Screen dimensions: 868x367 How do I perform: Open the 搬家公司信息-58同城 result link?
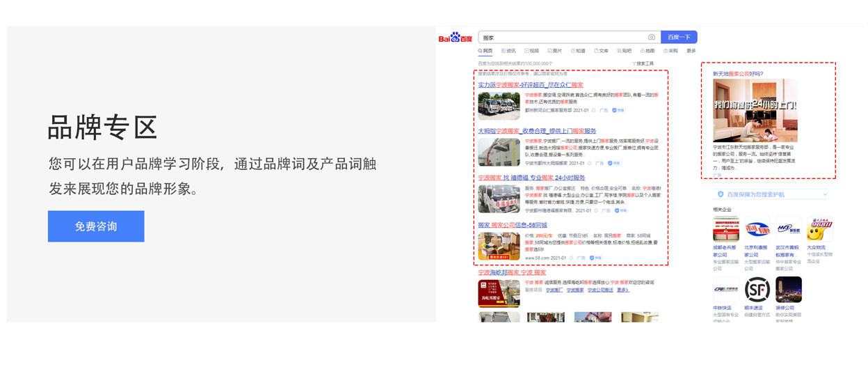513,225
